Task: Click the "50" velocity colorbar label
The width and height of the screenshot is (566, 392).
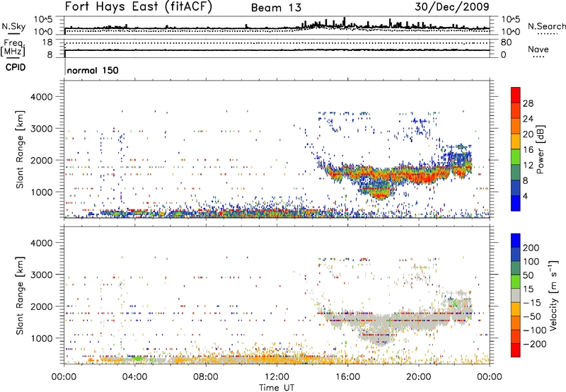Action: tap(528, 275)
